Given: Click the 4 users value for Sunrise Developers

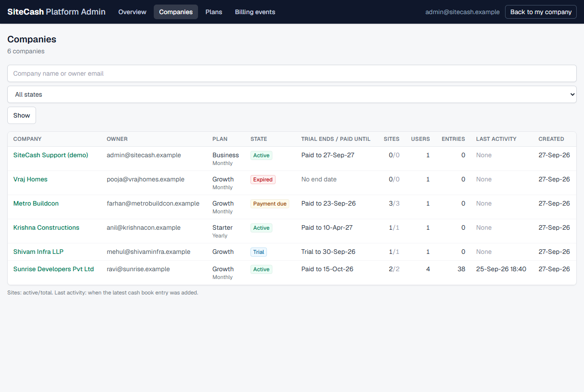Looking at the screenshot, I should (x=428, y=269).
